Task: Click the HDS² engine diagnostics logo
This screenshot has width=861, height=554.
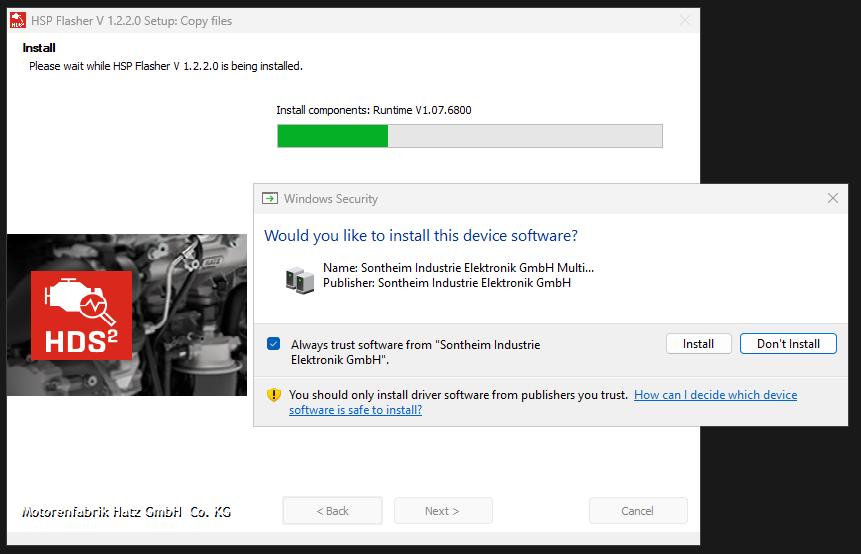Action: coord(81,315)
